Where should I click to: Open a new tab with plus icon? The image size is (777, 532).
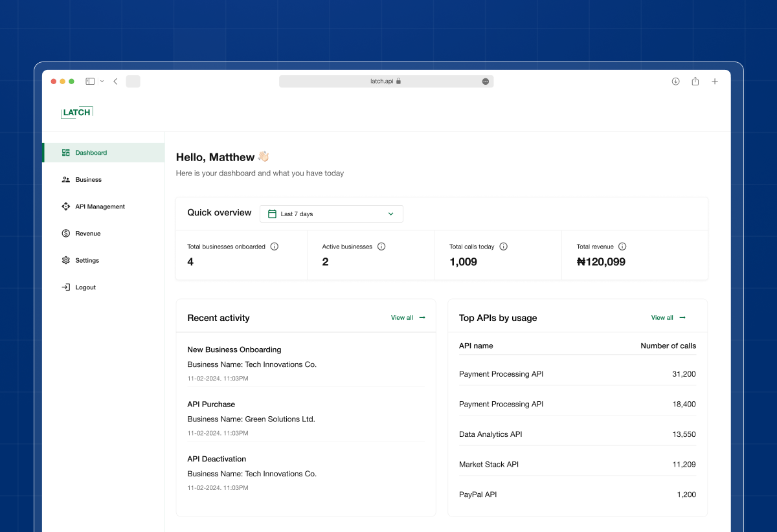click(715, 82)
